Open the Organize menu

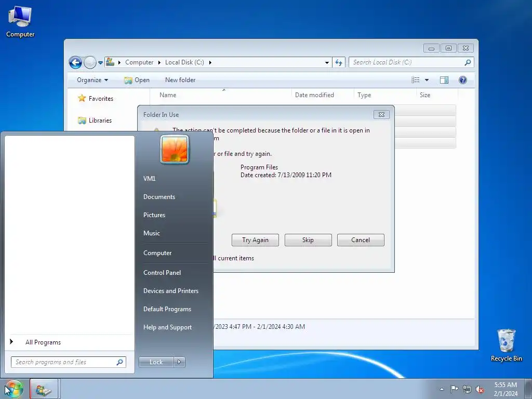coord(92,80)
